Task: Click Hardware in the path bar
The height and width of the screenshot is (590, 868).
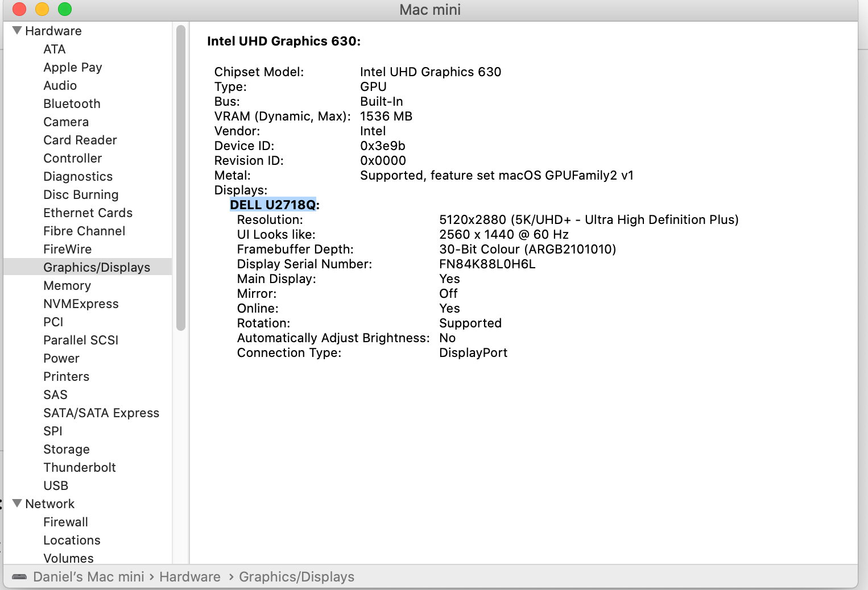Action: click(190, 577)
